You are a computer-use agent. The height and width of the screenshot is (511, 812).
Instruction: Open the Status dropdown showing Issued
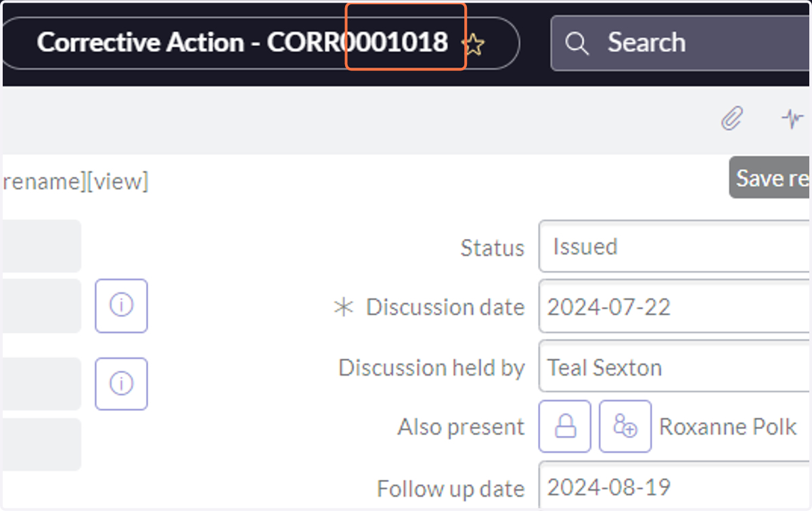point(675,246)
